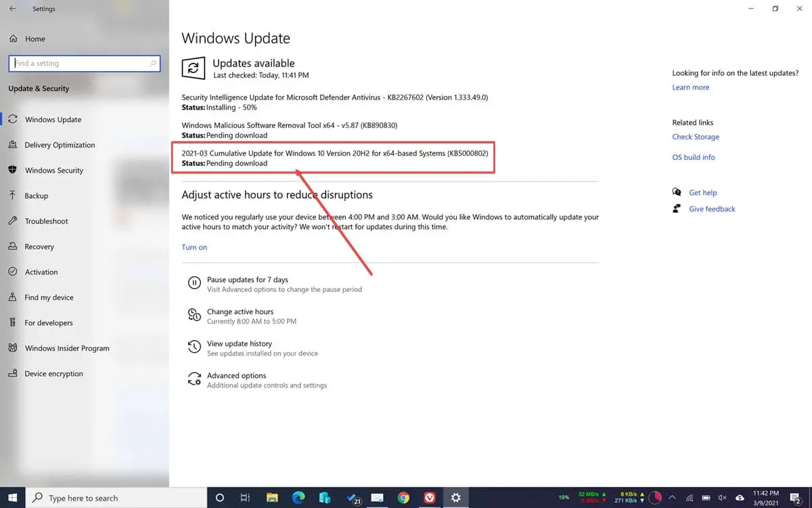The image size is (812, 508).
Task: Click the red pie usage meter in tray
Action: [654, 498]
